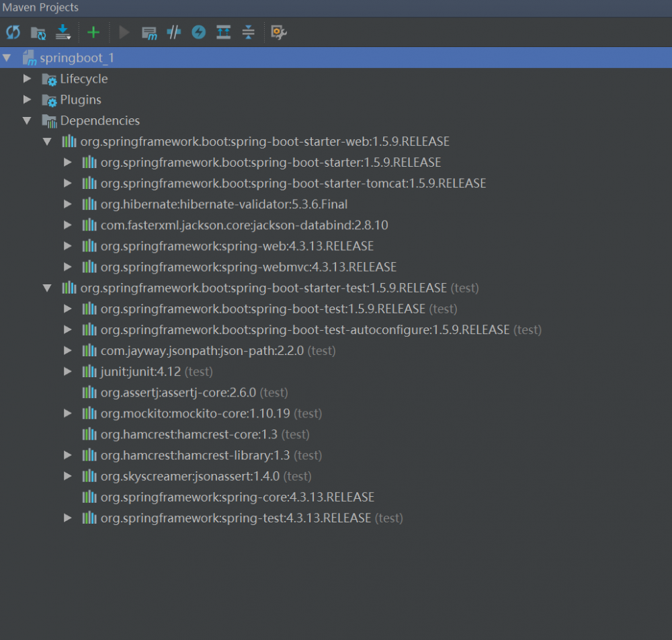Run the Maven build
Screen dimensions: 672x640
pos(124,32)
